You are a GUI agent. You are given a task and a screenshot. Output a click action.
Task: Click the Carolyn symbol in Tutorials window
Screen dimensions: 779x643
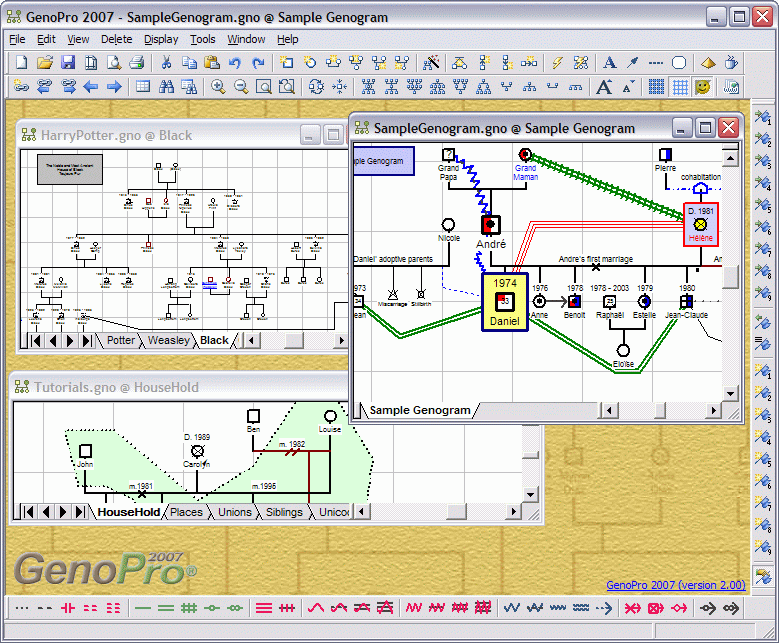click(x=197, y=451)
